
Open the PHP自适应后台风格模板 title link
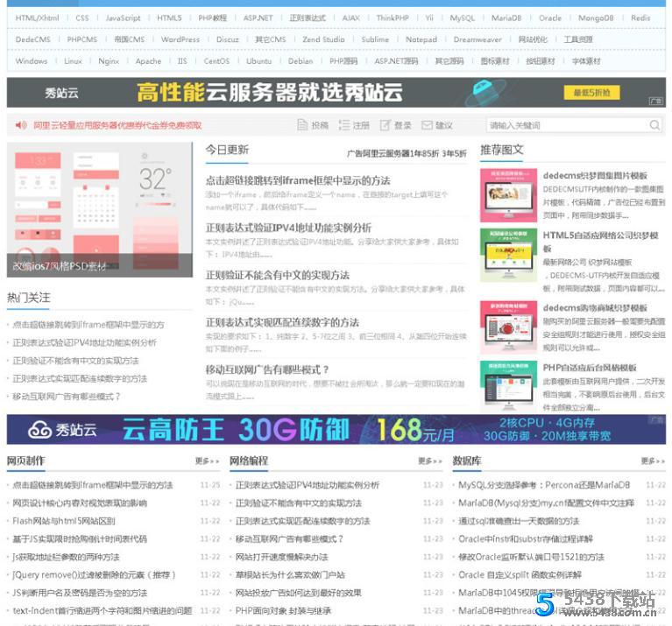coord(590,368)
